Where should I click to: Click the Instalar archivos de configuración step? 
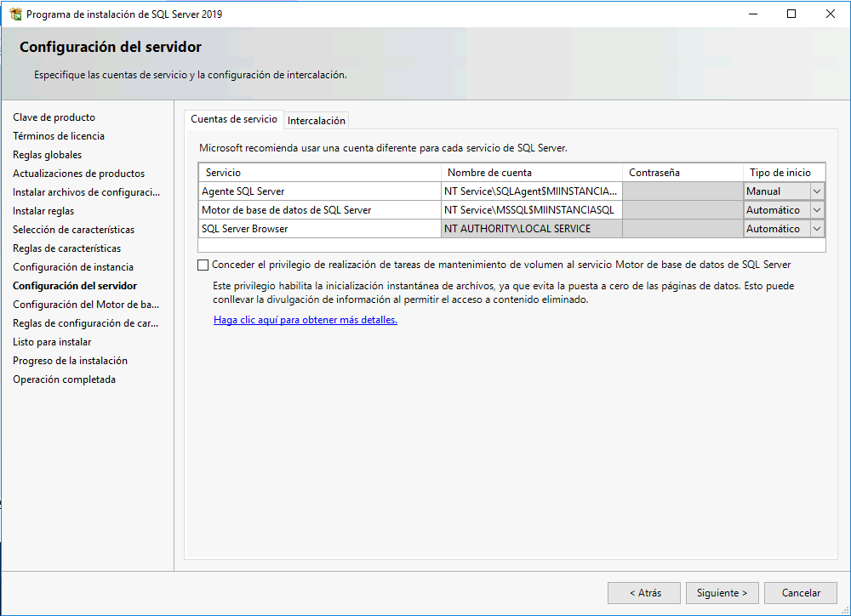(x=86, y=192)
